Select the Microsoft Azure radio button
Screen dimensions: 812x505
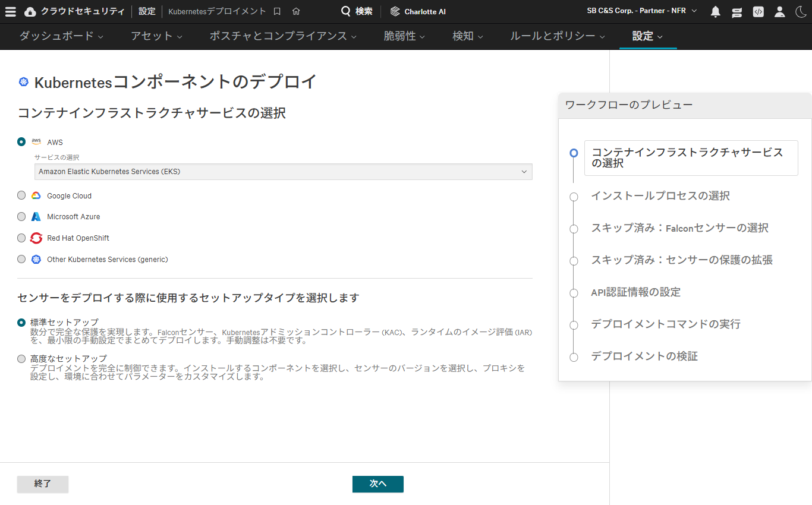[21, 217]
